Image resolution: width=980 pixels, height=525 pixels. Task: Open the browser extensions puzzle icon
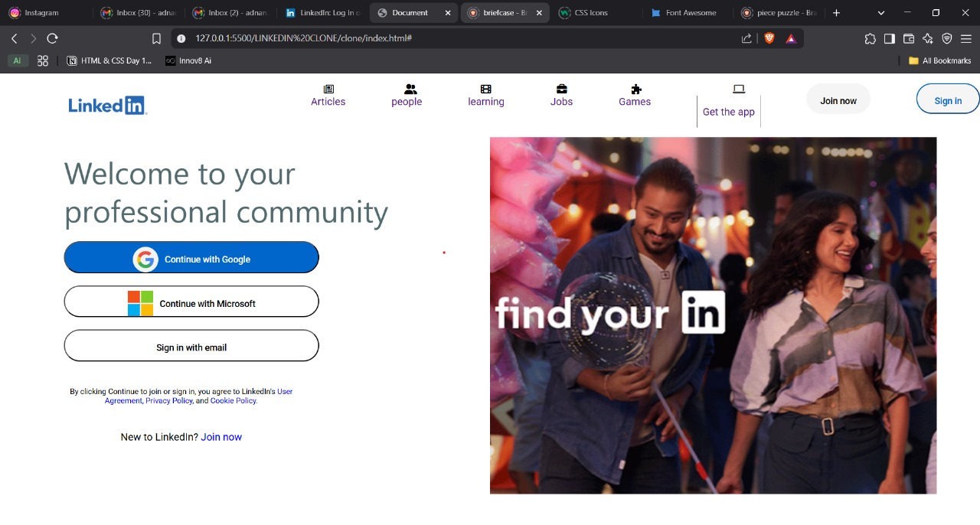click(870, 38)
